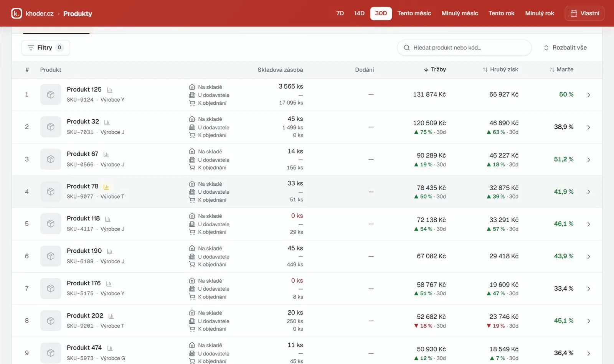
Task: Expand row details for Produkt 78
Action: click(x=589, y=192)
